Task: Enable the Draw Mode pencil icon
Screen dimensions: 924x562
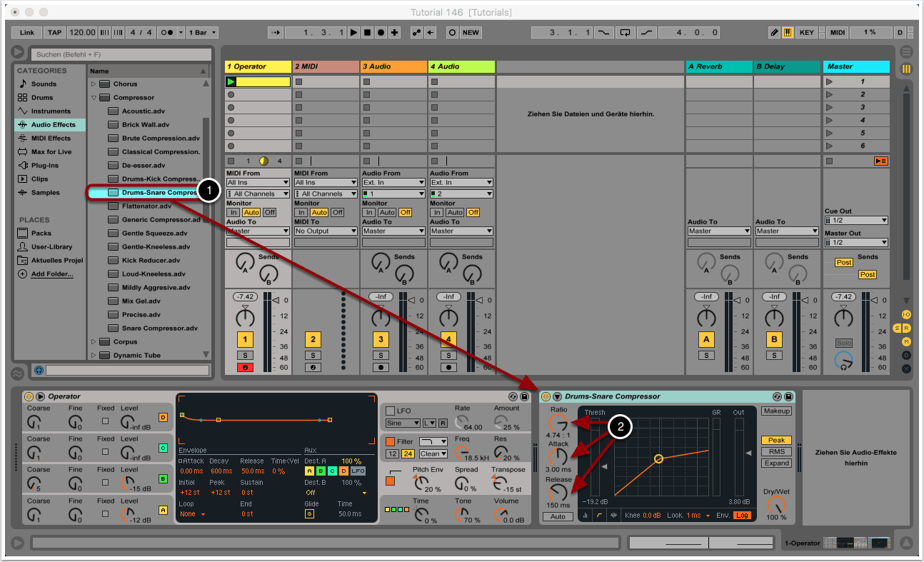Action: pyautogui.click(x=775, y=33)
